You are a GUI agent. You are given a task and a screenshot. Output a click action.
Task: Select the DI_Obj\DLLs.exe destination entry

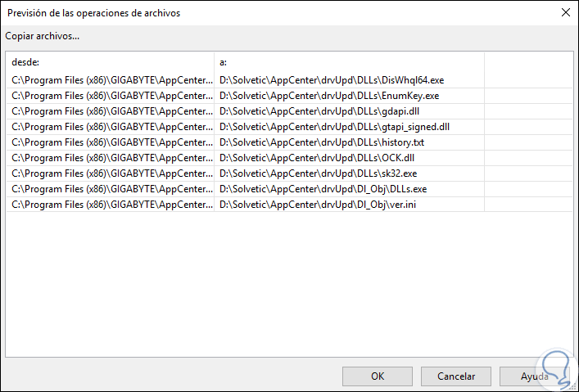(323, 189)
